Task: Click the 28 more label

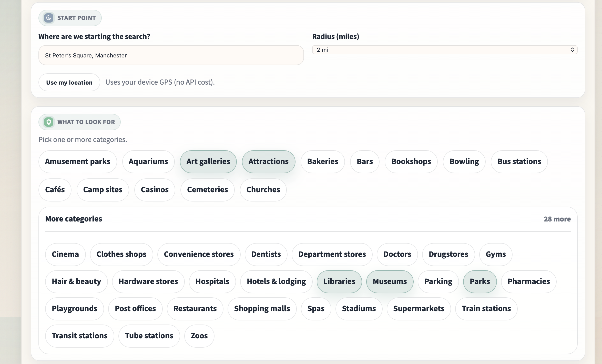Action: pos(557,219)
